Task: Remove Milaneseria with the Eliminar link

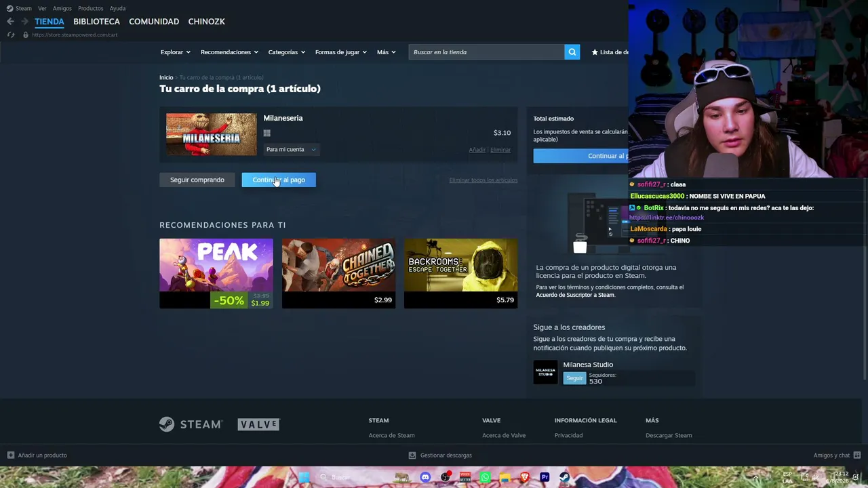Action: 500,150
